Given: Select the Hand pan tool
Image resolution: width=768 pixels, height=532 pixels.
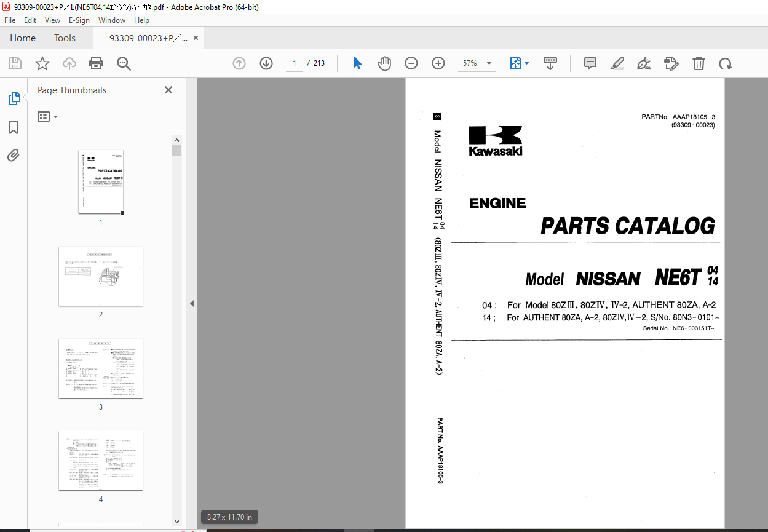Looking at the screenshot, I should [384, 63].
